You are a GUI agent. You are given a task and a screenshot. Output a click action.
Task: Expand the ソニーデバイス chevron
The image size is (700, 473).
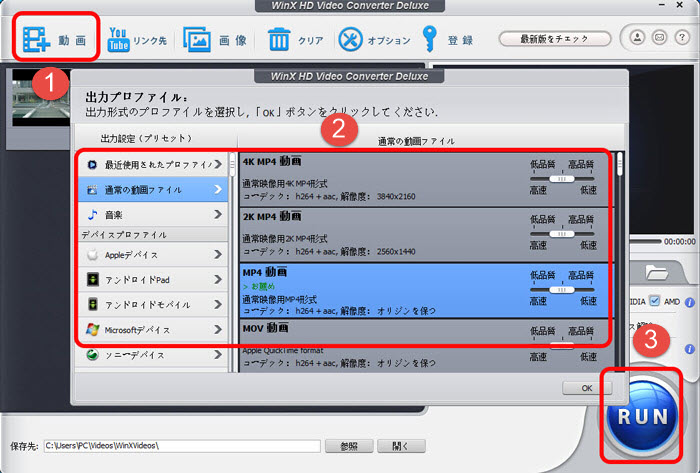click(x=218, y=355)
